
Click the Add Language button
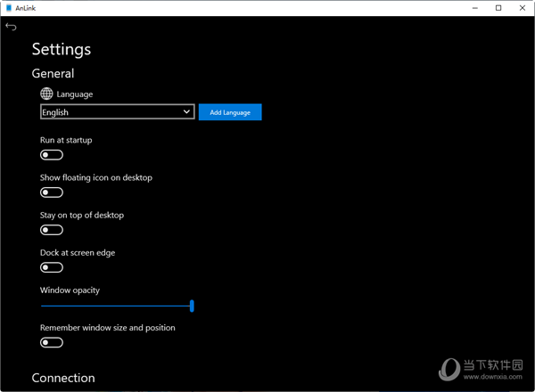[230, 112]
